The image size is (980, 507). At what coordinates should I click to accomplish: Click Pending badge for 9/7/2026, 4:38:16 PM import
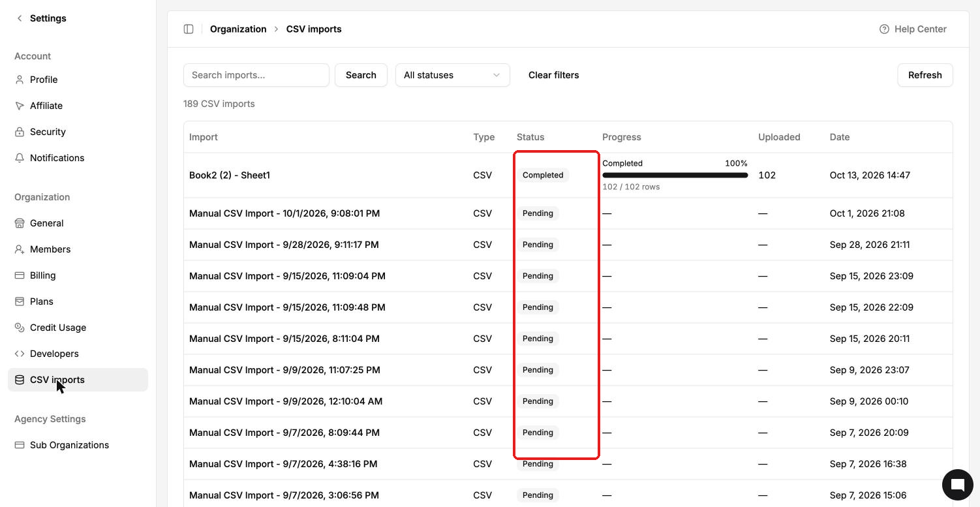(538, 464)
